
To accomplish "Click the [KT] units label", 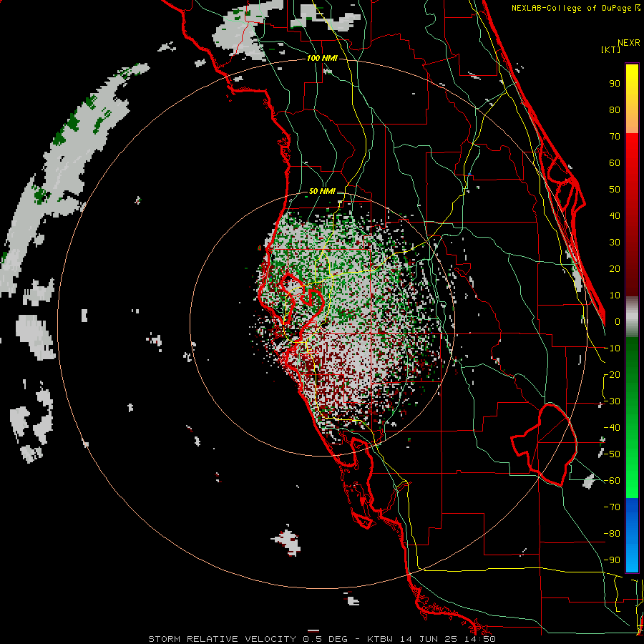I will [x=611, y=49].
